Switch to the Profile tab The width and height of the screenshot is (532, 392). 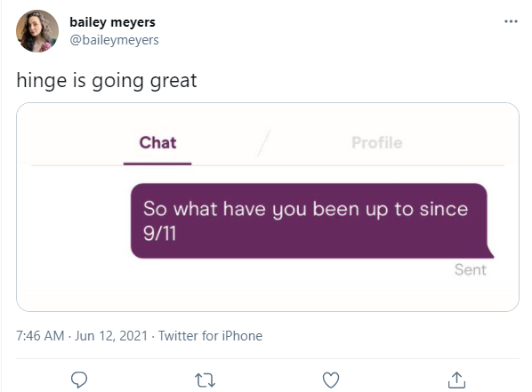(377, 142)
